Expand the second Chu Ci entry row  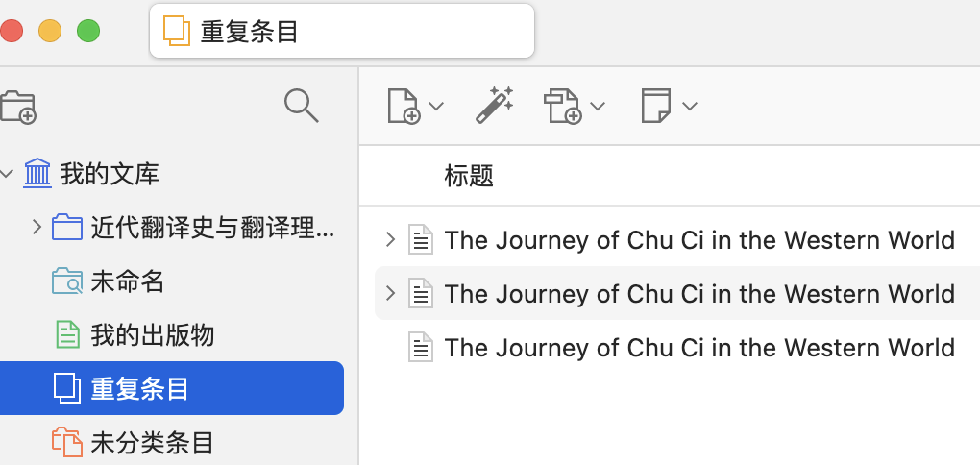tap(389, 293)
